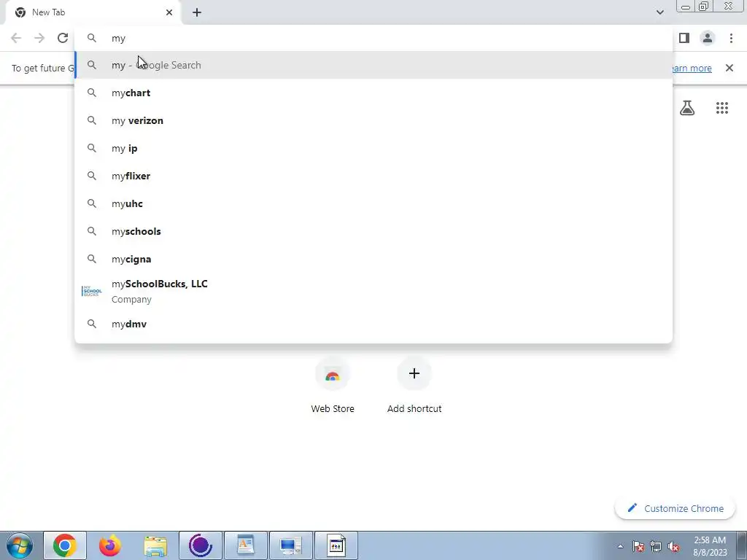Open the clock showing 2:58 AM

(710, 546)
